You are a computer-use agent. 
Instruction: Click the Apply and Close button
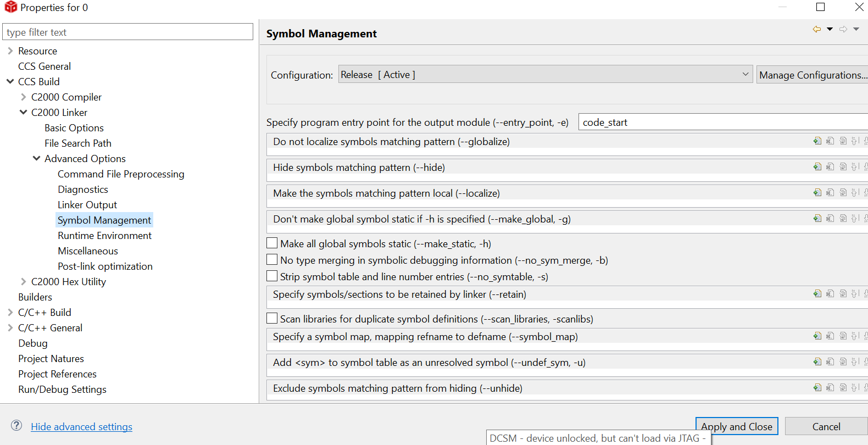[736, 426]
